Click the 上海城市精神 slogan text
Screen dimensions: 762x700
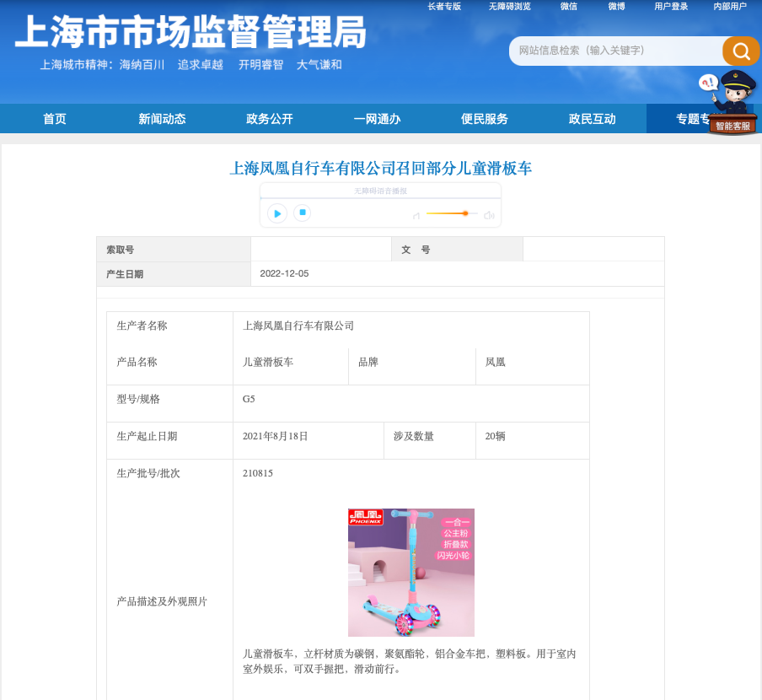point(191,65)
